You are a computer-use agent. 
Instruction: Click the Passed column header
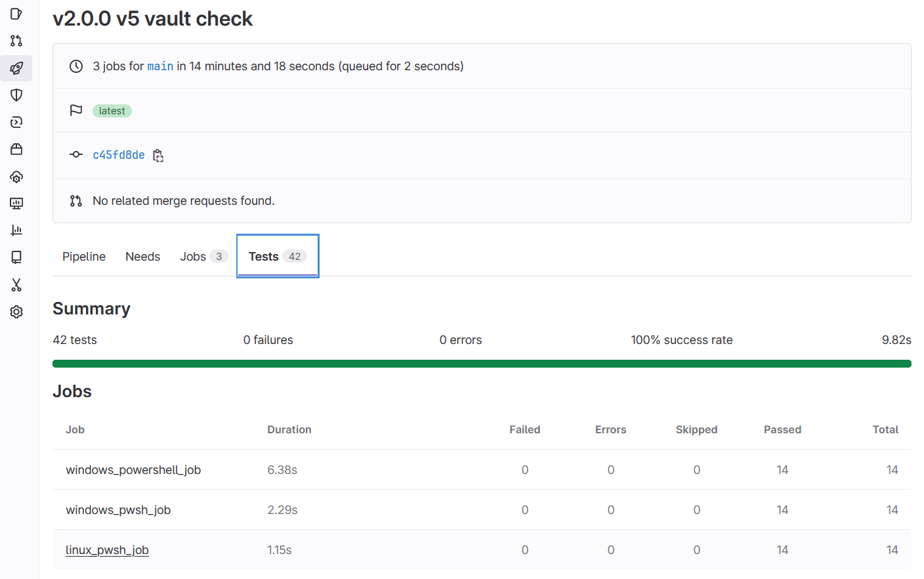click(x=782, y=430)
